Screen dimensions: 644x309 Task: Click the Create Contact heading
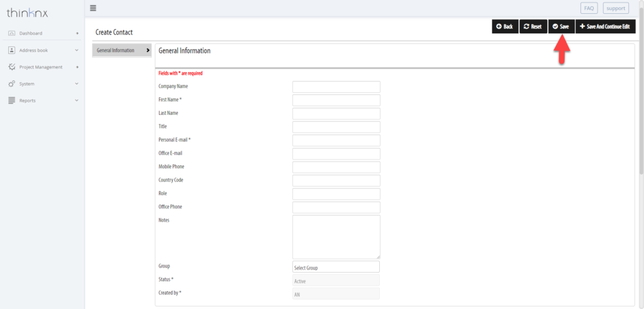(114, 32)
